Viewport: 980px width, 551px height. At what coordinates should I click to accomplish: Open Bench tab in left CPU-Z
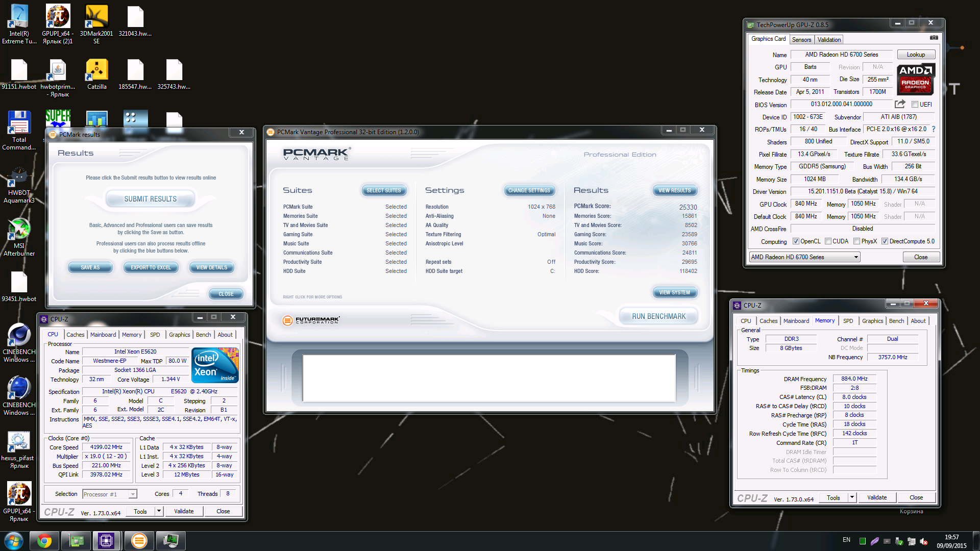(x=203, y=335)
